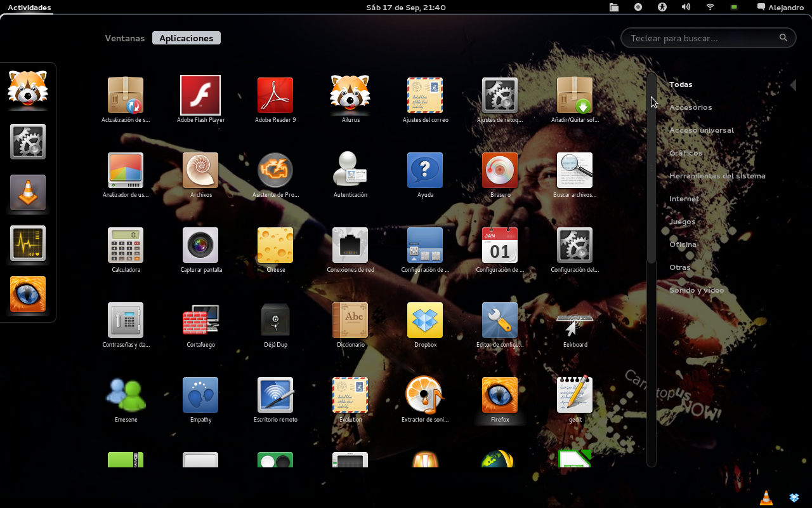The height and width of the screenshot is (508, 812).
Task: Open the volume indicator
Action: (x=686, y=8)
